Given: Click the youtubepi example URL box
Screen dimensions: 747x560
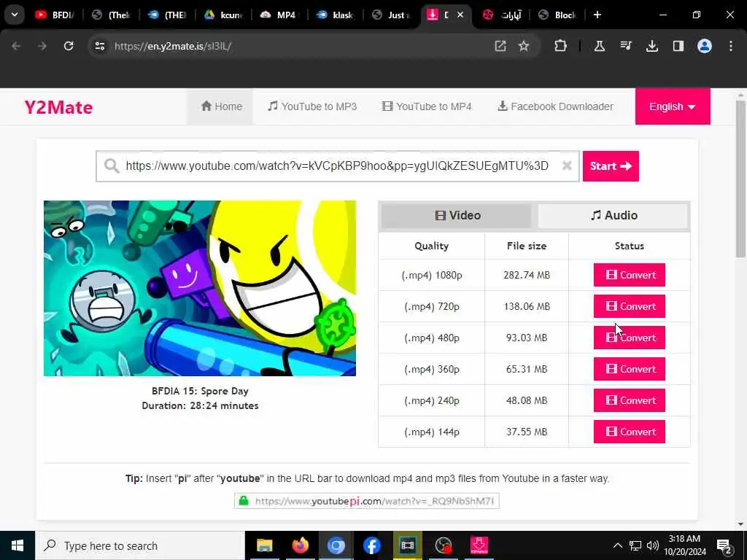Looking at the screenshot, I should pyautogui.click(x=366, y=501).
